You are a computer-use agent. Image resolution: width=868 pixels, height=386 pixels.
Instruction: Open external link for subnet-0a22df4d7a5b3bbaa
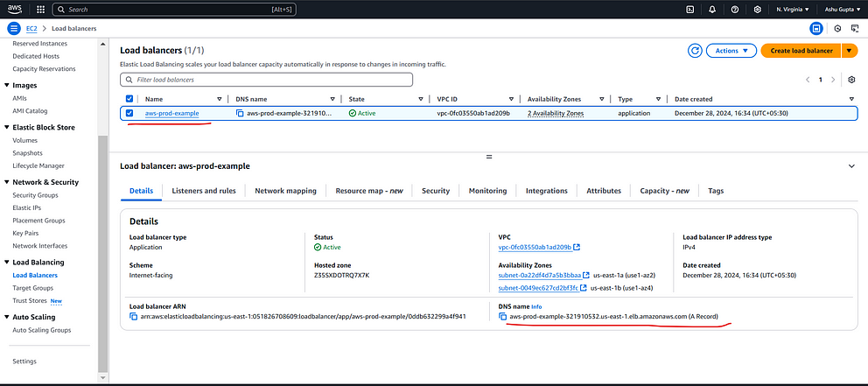pos(585,275)
